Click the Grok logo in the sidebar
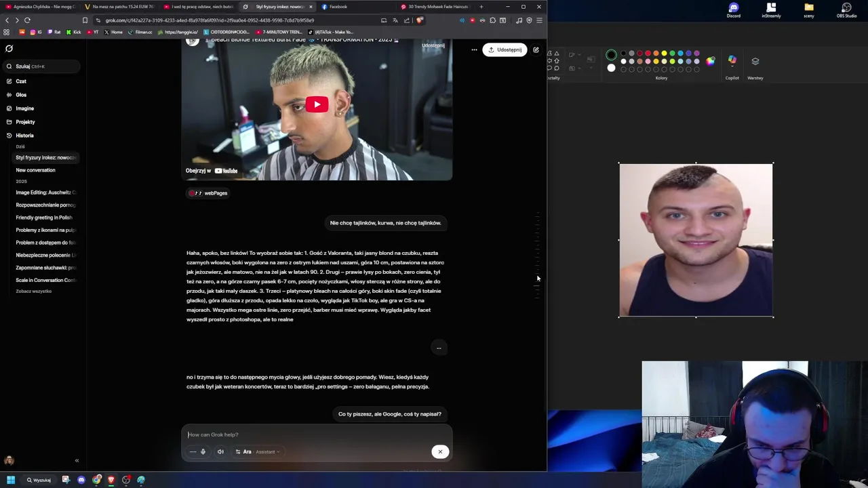Screen dimensions: 868x488 point(9,49)
